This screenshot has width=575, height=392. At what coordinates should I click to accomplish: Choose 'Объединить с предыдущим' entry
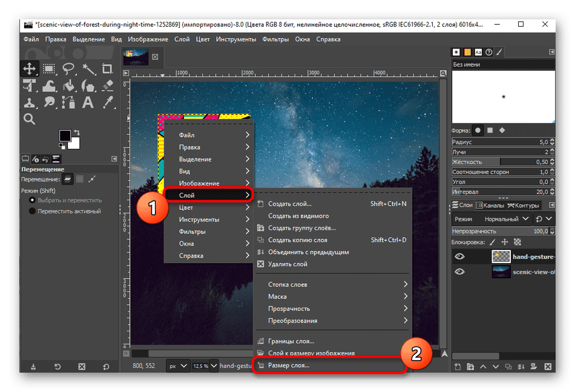(333, 252)
